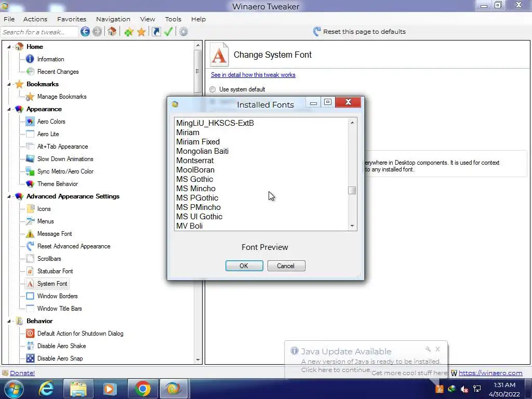The height and width of the screenshot is (399, 532).
Task: Collapse the Advanced Appearance Settings node
Action: tap(9, 196)
